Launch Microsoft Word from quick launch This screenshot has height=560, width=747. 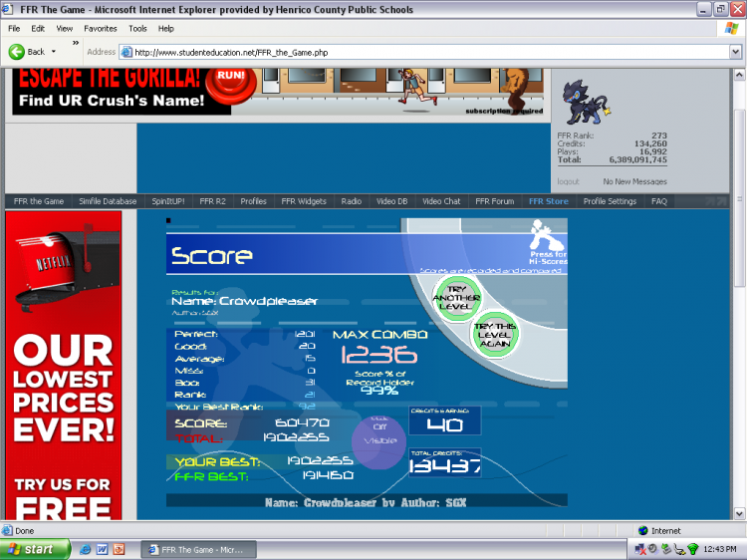(102, 549)
